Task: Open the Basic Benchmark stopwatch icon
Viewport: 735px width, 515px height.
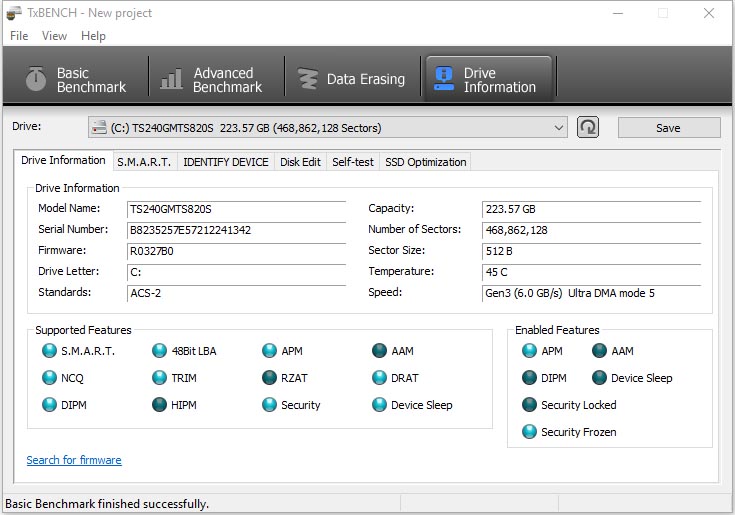Action: (36, 78)
